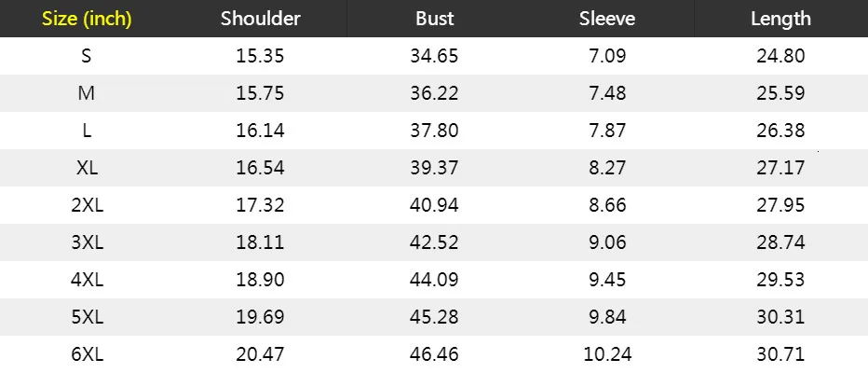Select the 42.52 bust cell
The width and height of the screenshot is (868, 373).
tap(434, 242)
